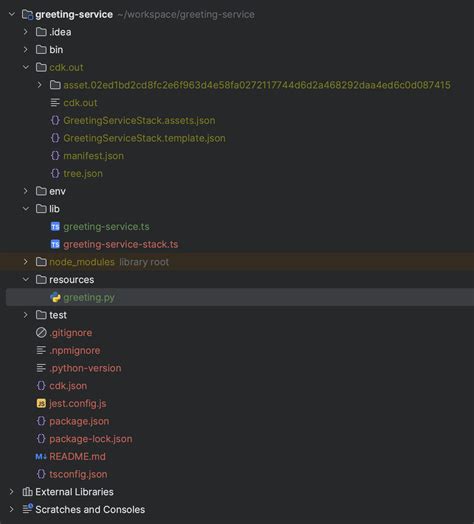Select the tree.json file

(x=83, y=174)
